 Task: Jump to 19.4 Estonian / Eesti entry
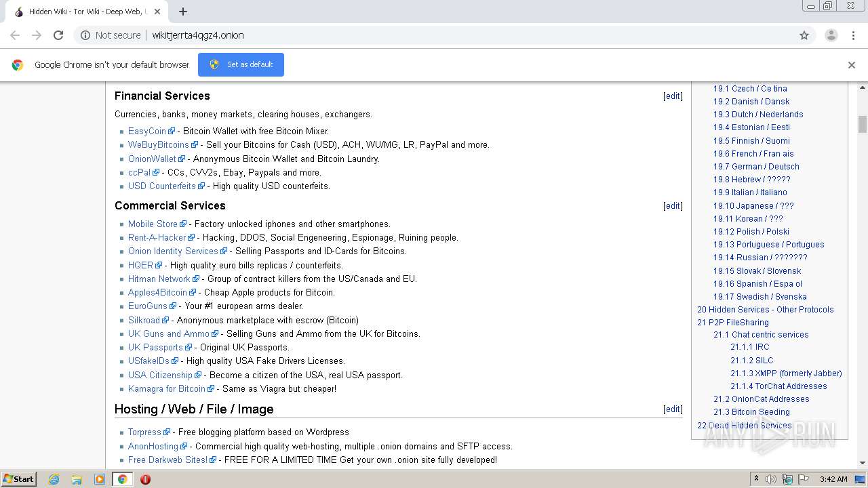751,127
